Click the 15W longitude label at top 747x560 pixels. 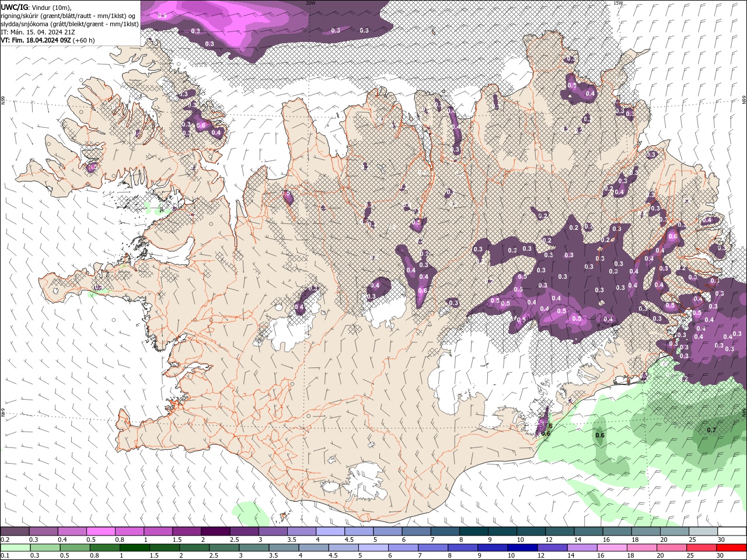click(618, 3)
